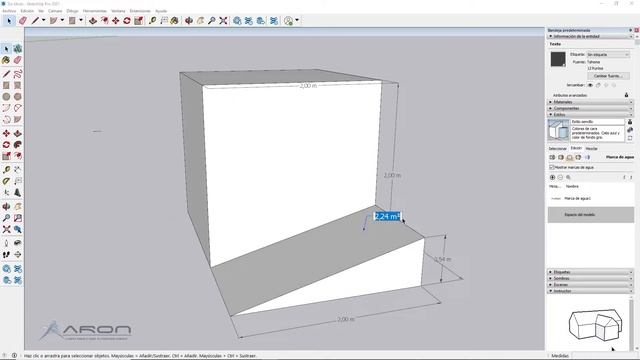Screen dimensions: 640x360
Task: Click the highlighted 2,24 m² text label
Action: (387, 216)
